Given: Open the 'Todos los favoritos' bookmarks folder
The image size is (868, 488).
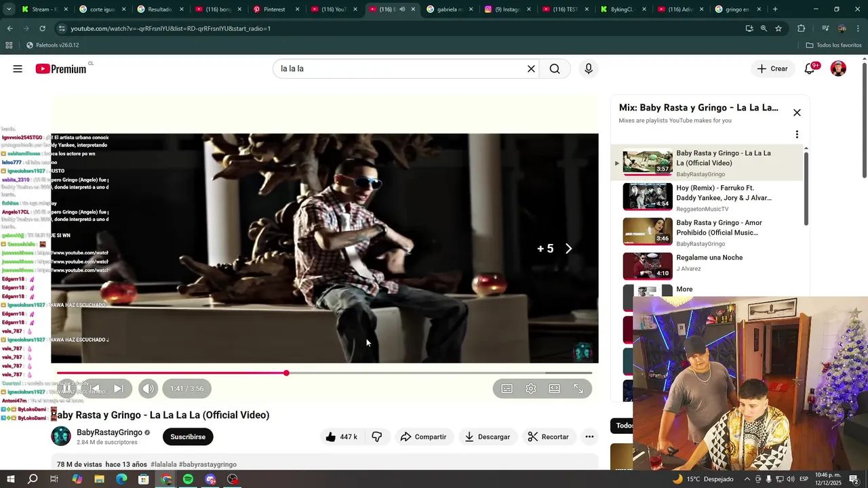Looking at the screenshot, I should click(833, 45).
